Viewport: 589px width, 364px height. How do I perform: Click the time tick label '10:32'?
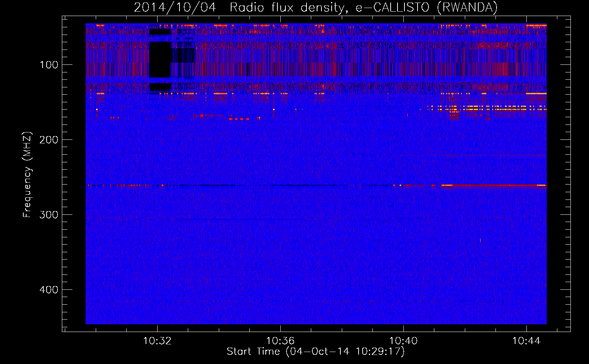click(157, 341)
